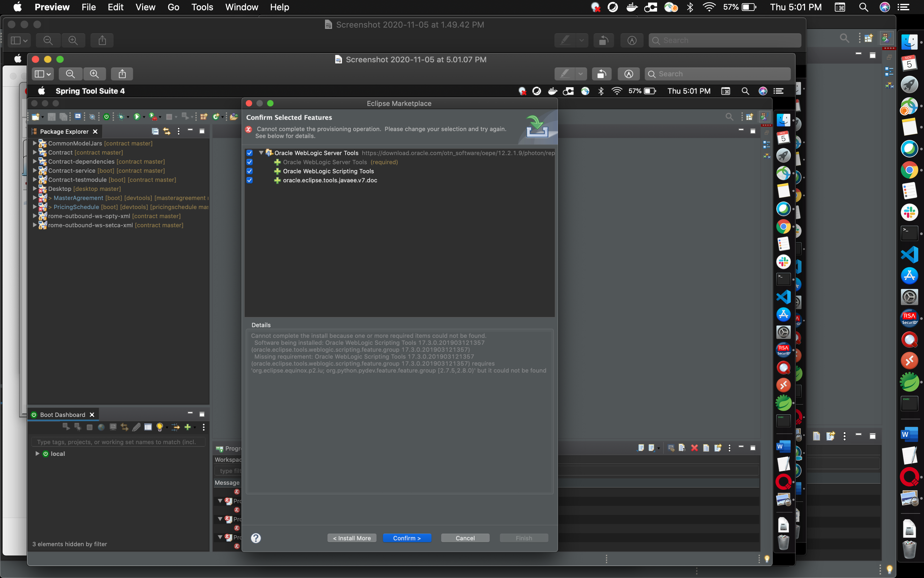Select the Package Explorer tab

pyautogui.click(x=64, y=132)
